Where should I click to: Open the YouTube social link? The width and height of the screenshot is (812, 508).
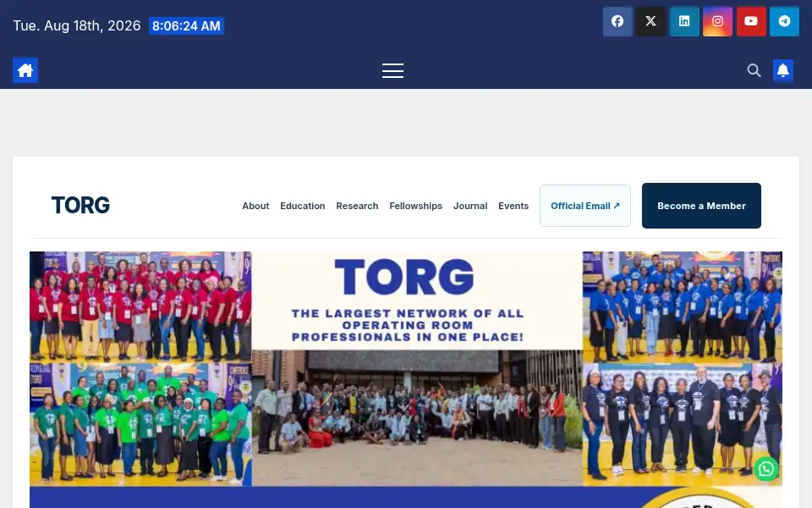[x=751, y=21]
